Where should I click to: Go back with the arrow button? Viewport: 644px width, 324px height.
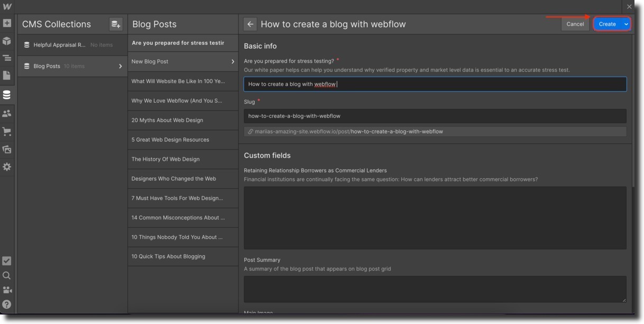click(x=251, y=24)
